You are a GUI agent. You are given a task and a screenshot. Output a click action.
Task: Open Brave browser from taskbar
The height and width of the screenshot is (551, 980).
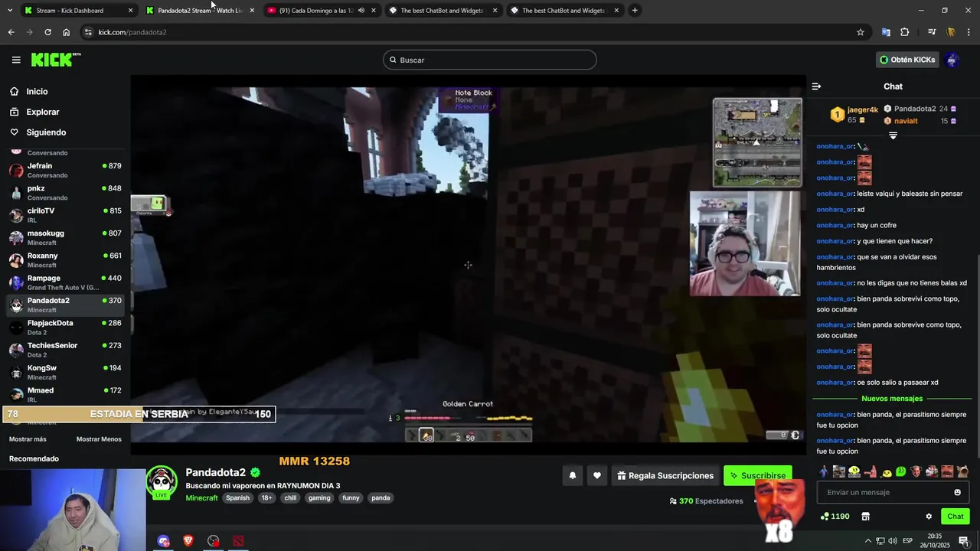[x=188, y=540]
